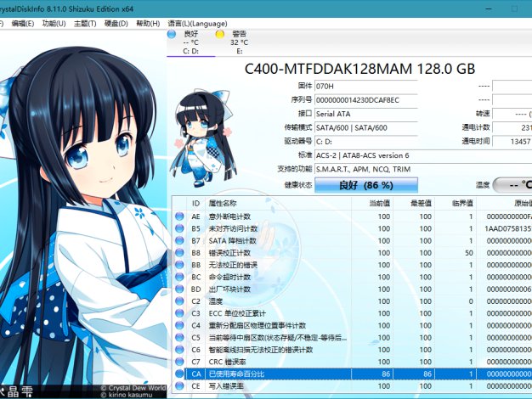Click the chibi Shizuku character image
Image resolution: width=532 pixels, height=399 pixels.
205,138
